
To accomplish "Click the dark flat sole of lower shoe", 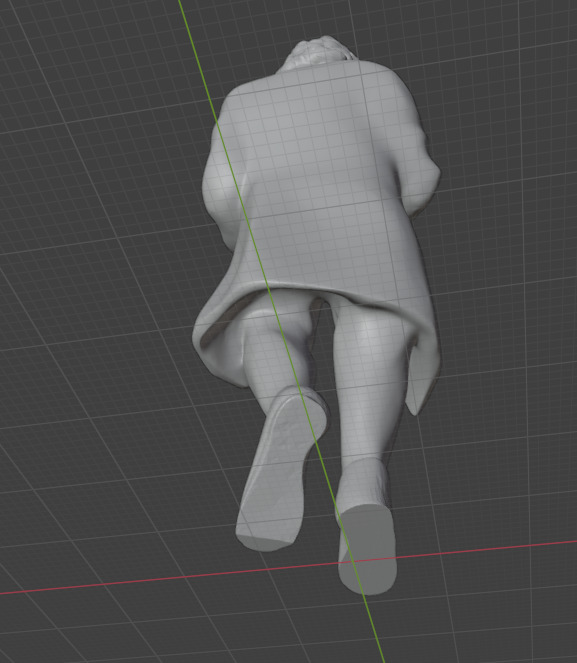I will (368, 550).
